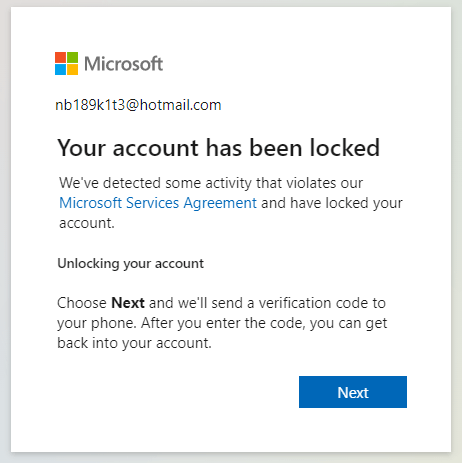Click the word 'account.' ending the violation paragraph
This screenshot has width=462, height=463.
click(87, 223)
